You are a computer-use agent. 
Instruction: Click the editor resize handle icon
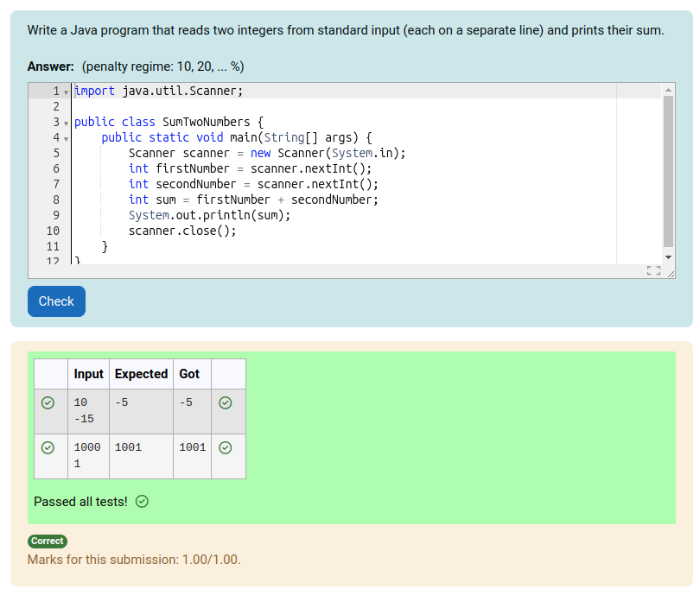coord(671,275)
